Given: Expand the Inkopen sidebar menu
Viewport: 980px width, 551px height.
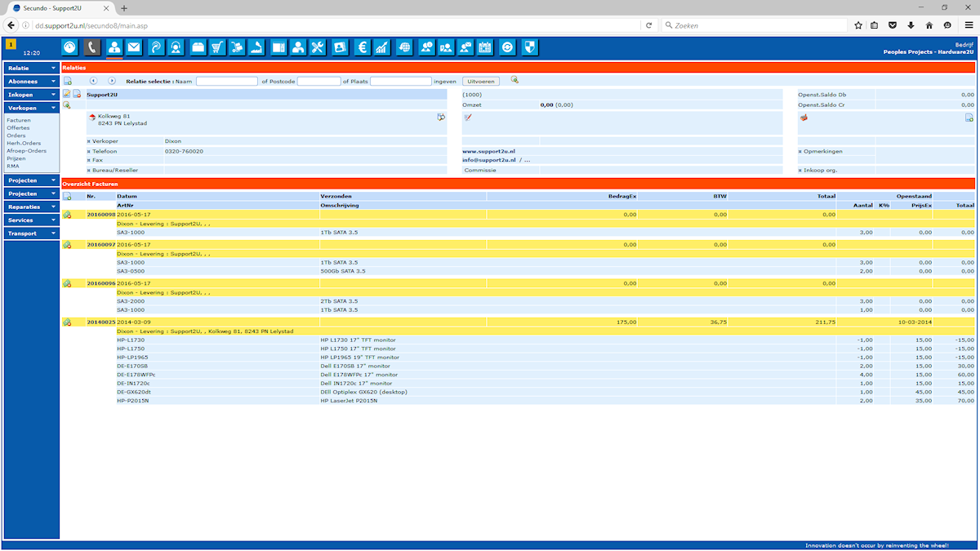Looking at the screenshot, I should [32, 95].
